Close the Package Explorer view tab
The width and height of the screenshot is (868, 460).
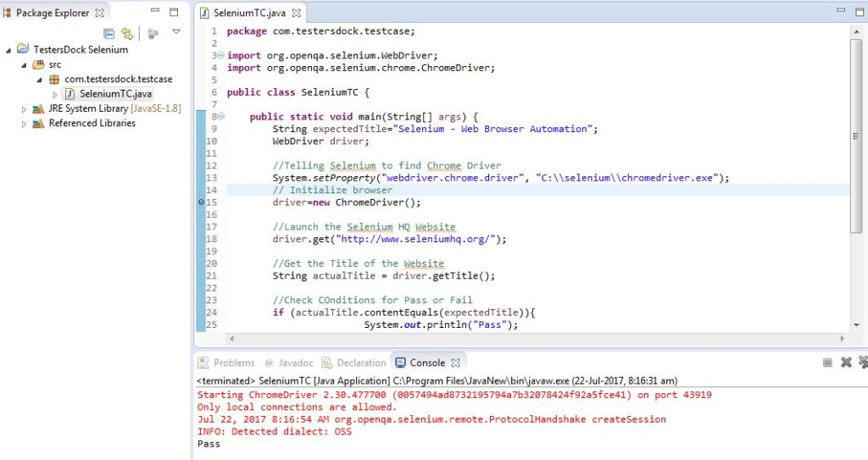99,13
